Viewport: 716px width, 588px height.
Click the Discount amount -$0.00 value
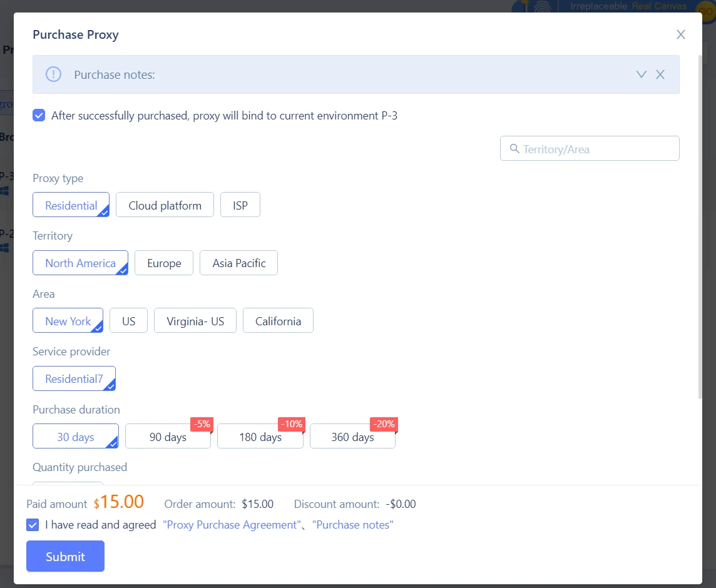401,504
